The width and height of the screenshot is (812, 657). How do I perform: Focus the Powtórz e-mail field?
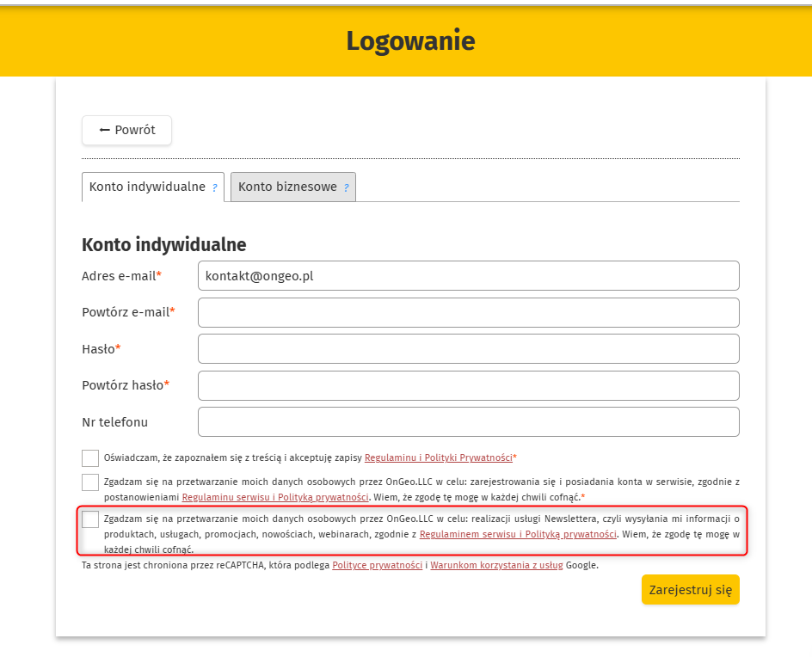(468, 312)
